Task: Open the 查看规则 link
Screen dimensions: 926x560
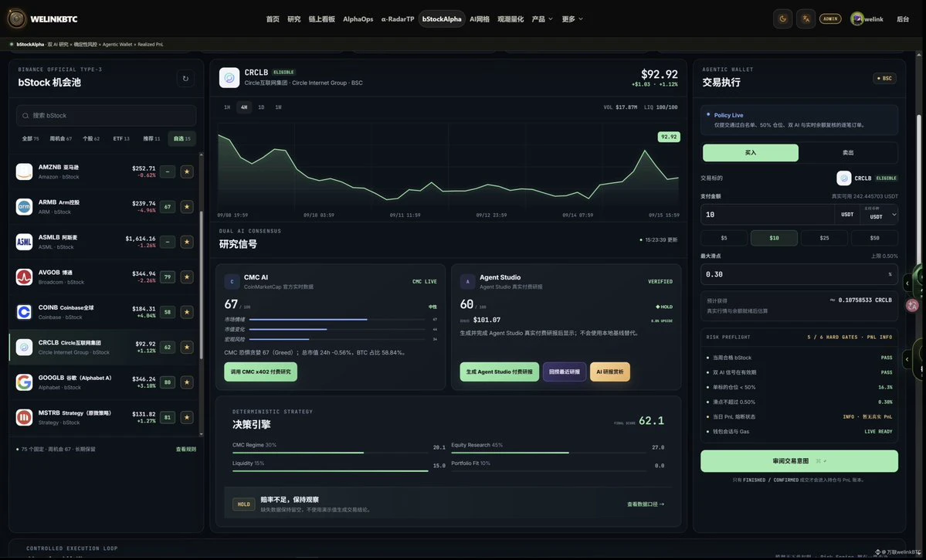Action: point(185,450)
